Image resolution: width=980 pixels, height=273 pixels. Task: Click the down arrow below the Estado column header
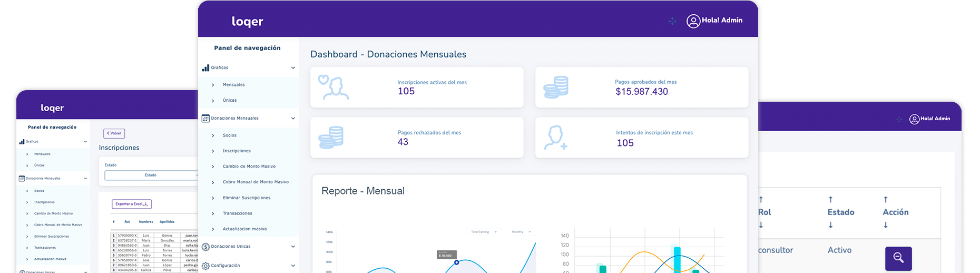point(830,225)
